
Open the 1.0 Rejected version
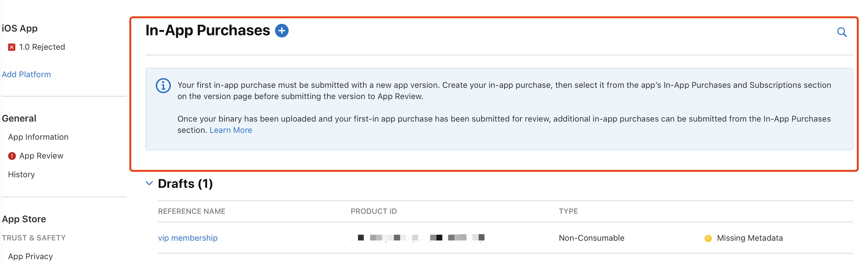(x=42, y=47)
